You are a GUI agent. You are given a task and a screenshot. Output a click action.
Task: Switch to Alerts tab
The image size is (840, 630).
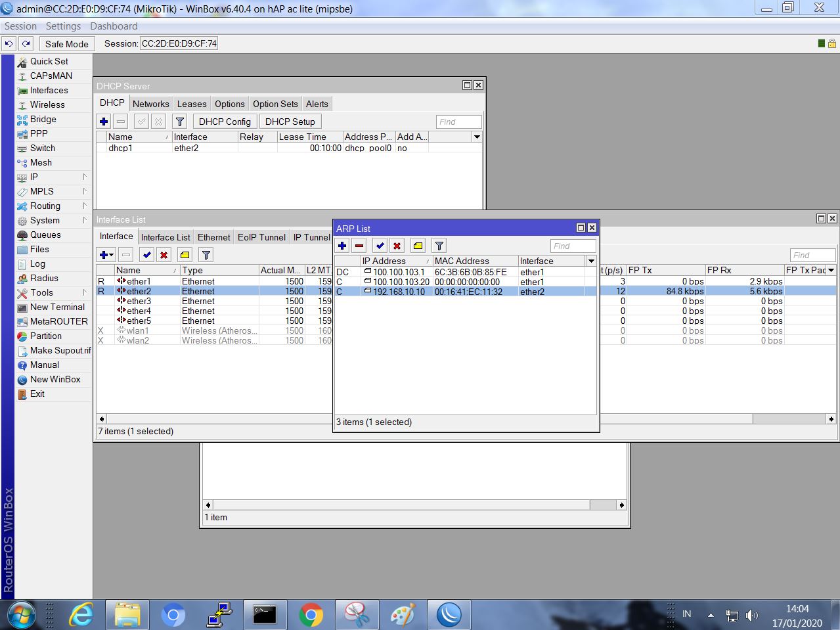pyautogui.click(x=317, y=104)
